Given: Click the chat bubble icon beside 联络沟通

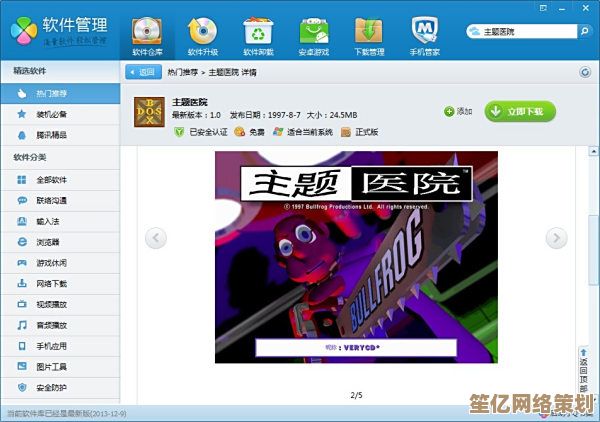Looking at the screenshot, I should (22, 200).
